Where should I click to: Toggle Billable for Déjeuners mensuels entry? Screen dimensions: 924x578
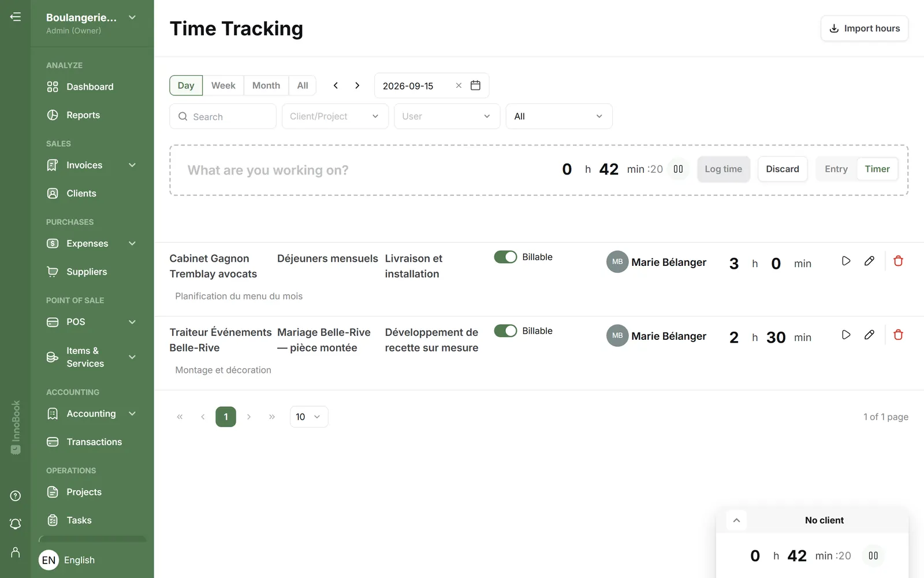505,257
